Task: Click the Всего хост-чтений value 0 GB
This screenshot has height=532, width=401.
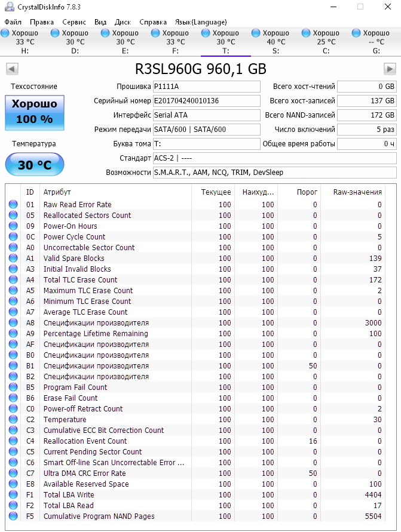Action: (367, 87)
